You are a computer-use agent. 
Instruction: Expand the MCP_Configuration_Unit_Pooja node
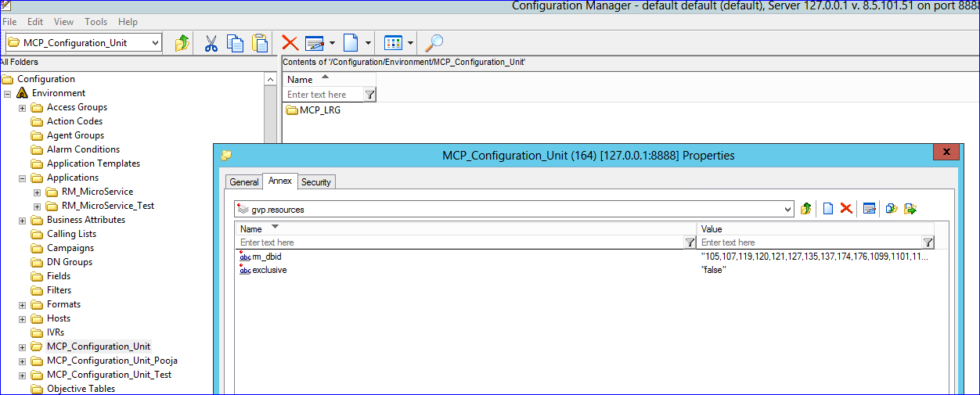[x=22, y=361]
